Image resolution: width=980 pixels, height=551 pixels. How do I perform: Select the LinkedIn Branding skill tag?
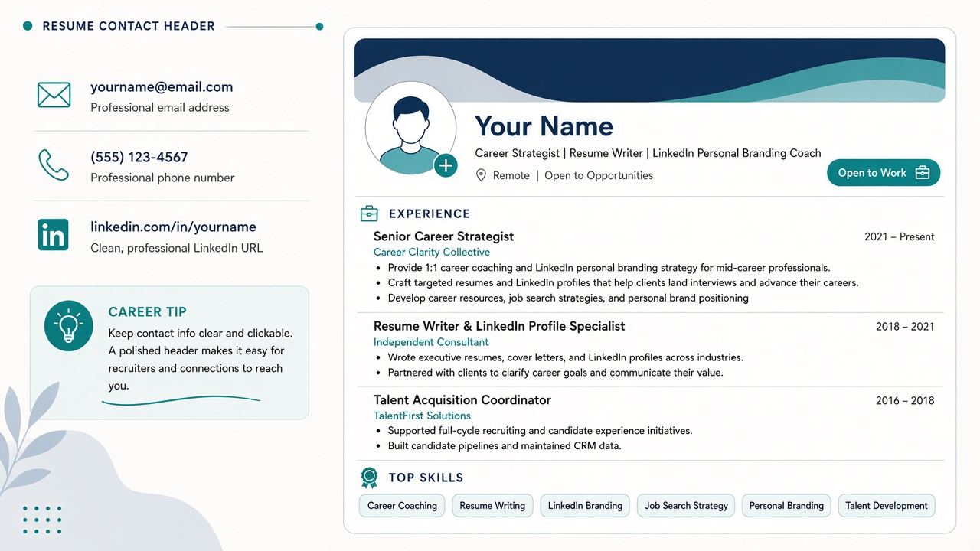click(x=585, y=506)
